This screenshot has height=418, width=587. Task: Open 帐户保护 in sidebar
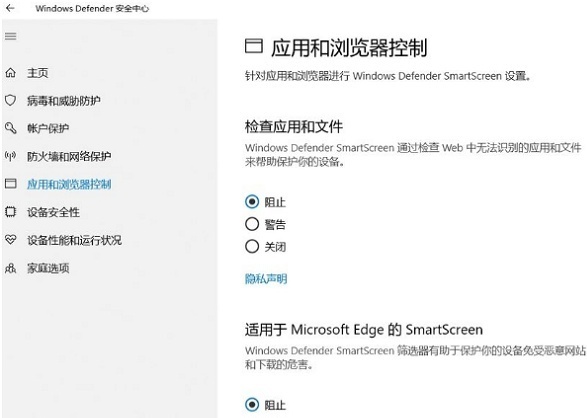click(48, 128)
